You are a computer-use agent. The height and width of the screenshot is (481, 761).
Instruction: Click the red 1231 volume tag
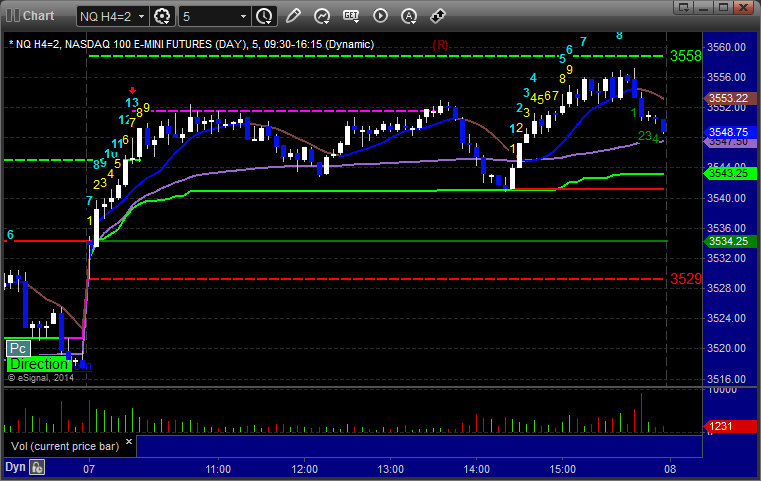(729, 426)
